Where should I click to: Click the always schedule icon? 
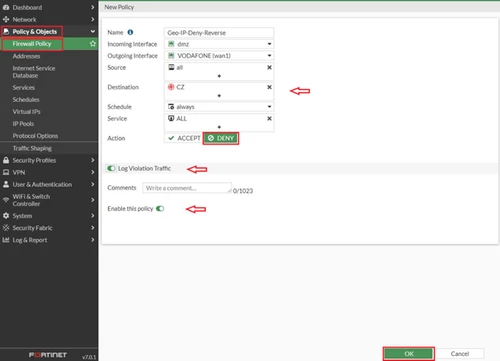[x=171, y=107]
